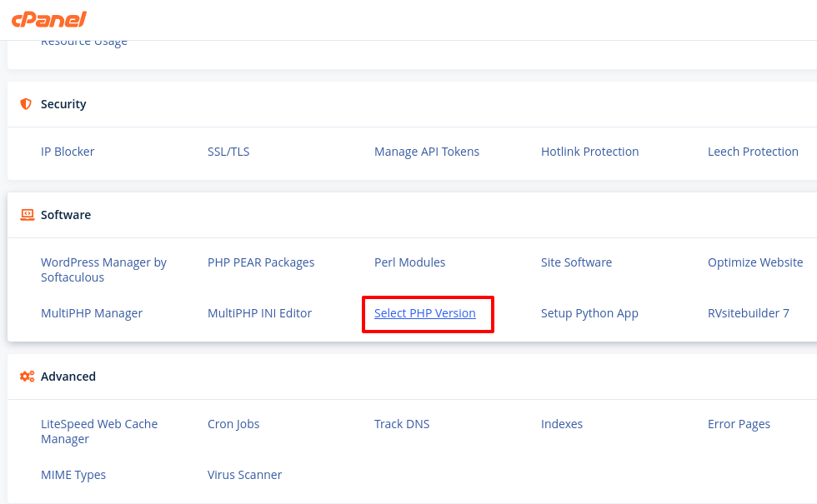Open Setup Python App
The height and width of the screenshot is (504, 817).
[x=589, y=313]
